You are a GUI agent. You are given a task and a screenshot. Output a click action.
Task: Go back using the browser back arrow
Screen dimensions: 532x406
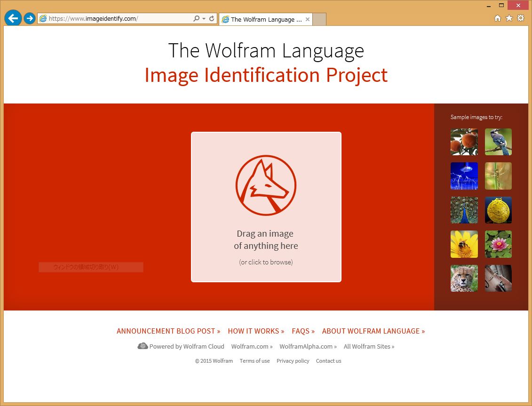(13, 18)
